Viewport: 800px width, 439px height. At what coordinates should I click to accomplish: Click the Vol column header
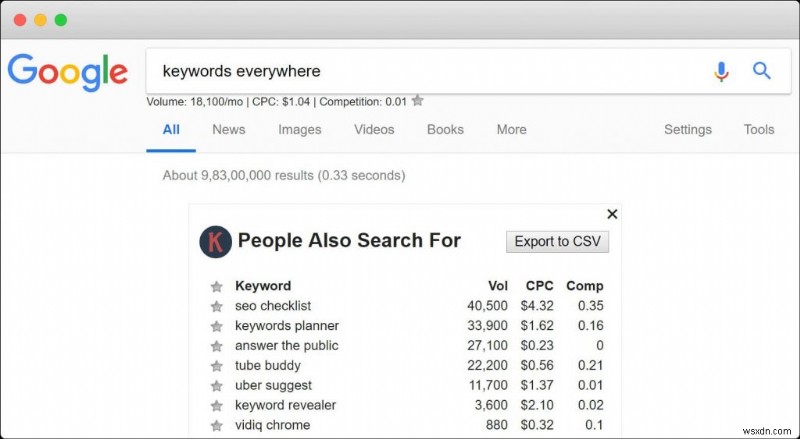pyautogui.click(x=498, y=286)
